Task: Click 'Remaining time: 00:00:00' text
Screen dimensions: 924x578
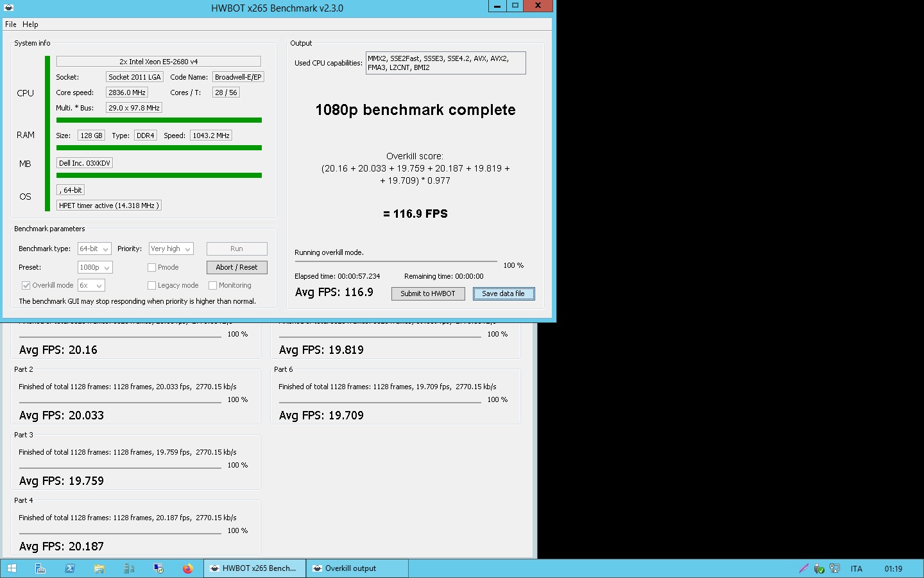Action: 444,276
